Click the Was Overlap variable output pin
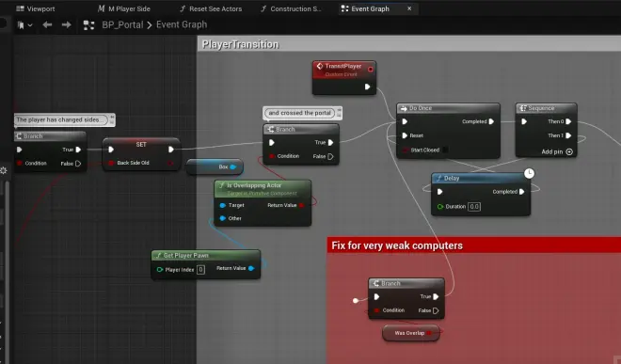This screenshot has width=621, height=364. (x=429, y=333)
